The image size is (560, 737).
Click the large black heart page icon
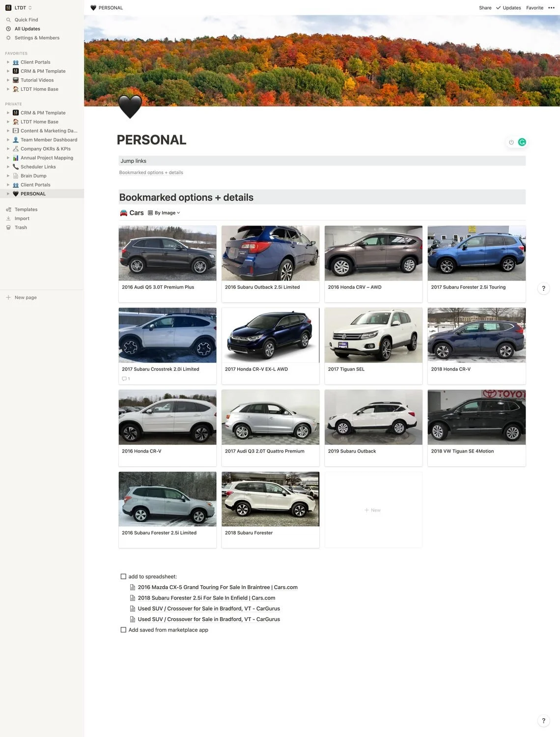[130, 107]
